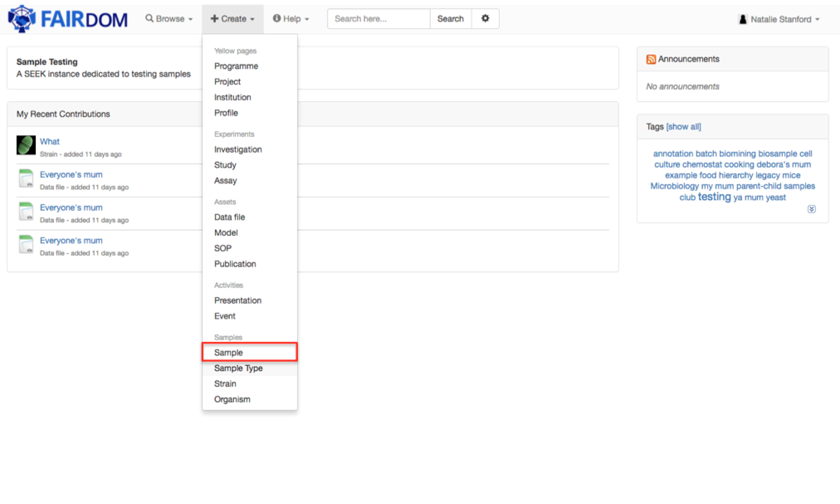Viewport: 840px width, 504px height.
Task: Select Sample from the Create menu
Action: 229,352
